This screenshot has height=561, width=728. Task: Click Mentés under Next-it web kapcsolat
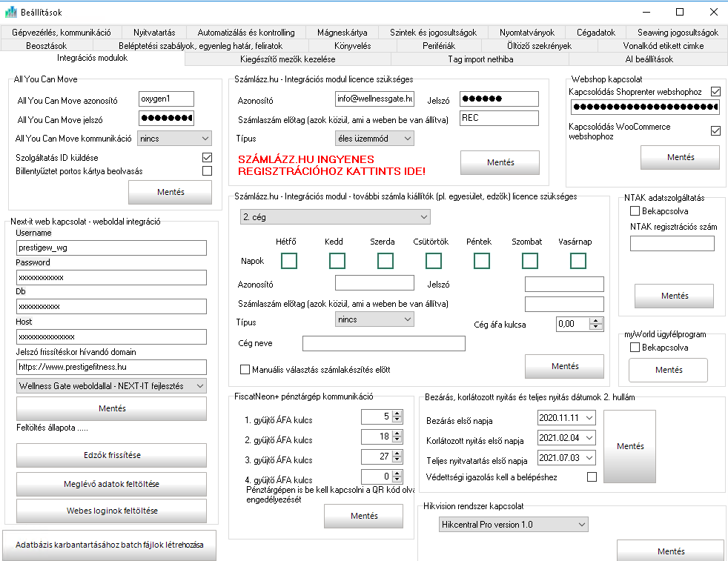coord(111,408)
